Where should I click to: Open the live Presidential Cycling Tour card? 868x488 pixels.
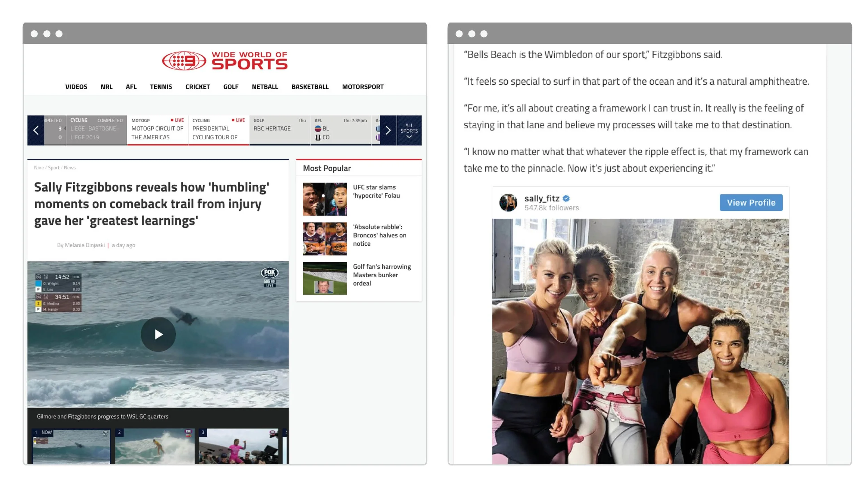(x=219, y=130)
